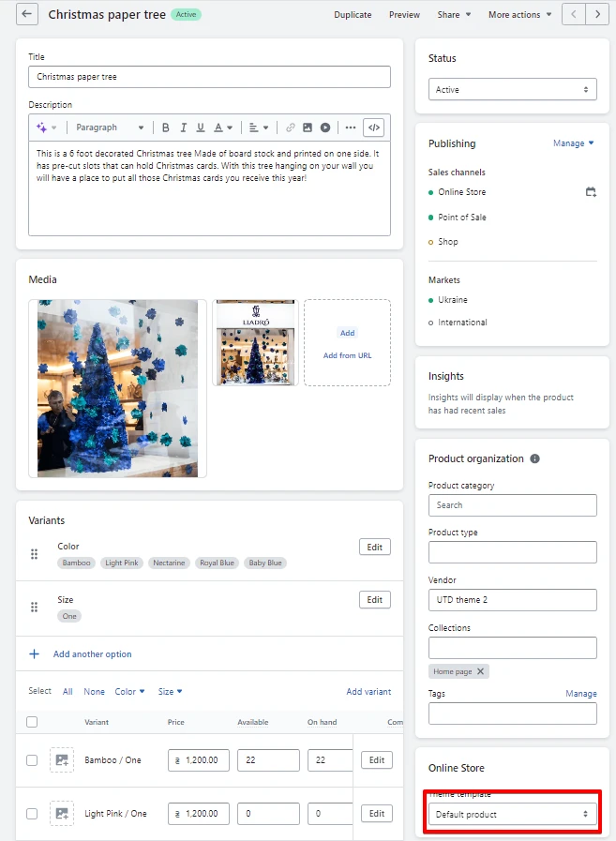
Task: Open Online Store publish schedule calendar icon
Action: pyautogui.click(x=591, y=192)
